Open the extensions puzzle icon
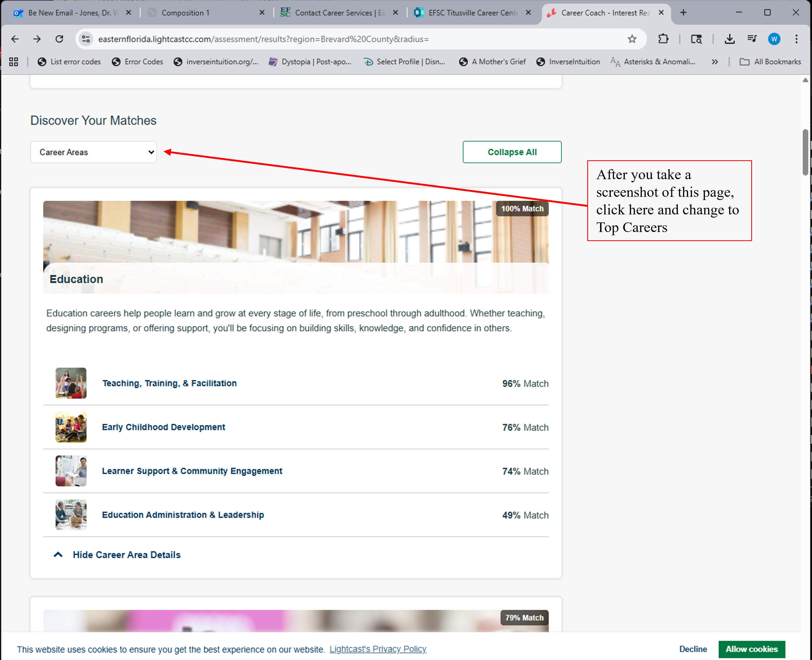The height and width of the screenshot is (660, 812). (663, 39)
